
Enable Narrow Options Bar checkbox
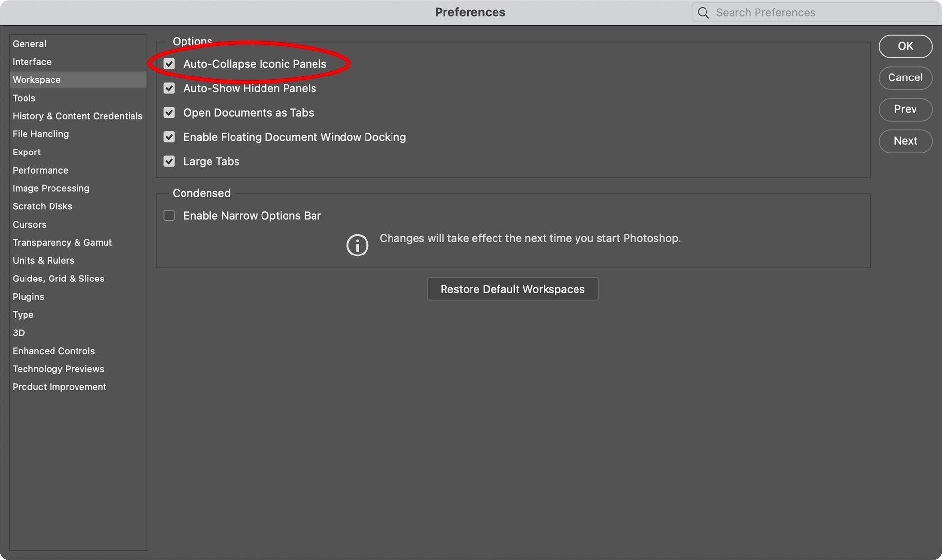pos(169,216)
